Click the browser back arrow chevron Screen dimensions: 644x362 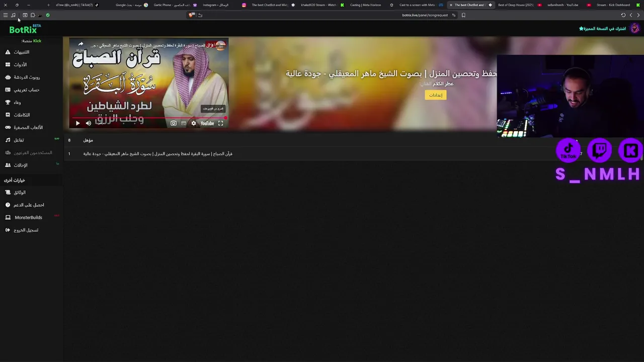631,15
